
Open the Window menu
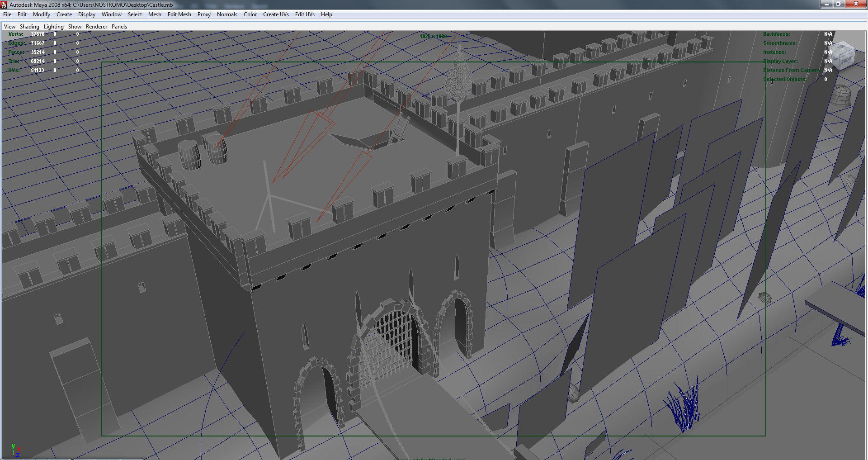pos(112,14)
